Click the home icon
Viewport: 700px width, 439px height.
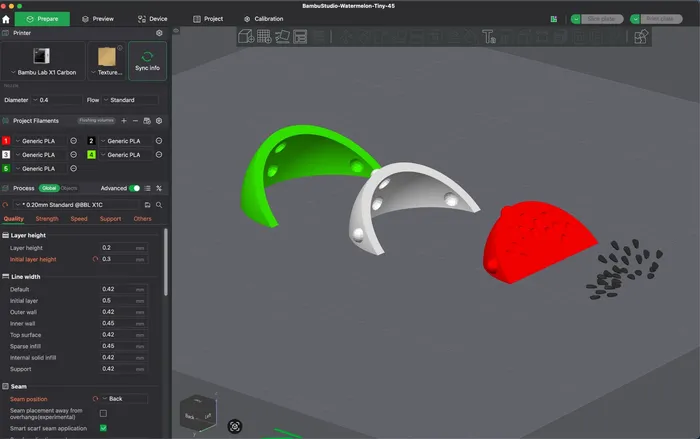(7, 18)
